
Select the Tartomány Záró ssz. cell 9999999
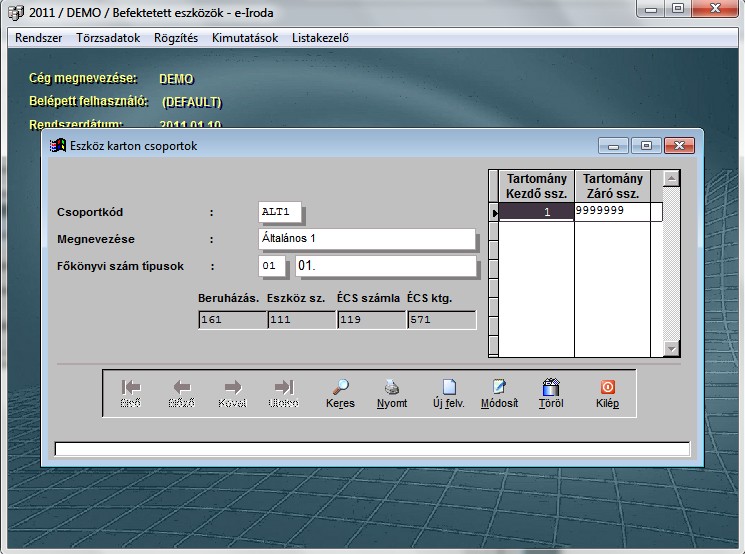coord(617,212)
